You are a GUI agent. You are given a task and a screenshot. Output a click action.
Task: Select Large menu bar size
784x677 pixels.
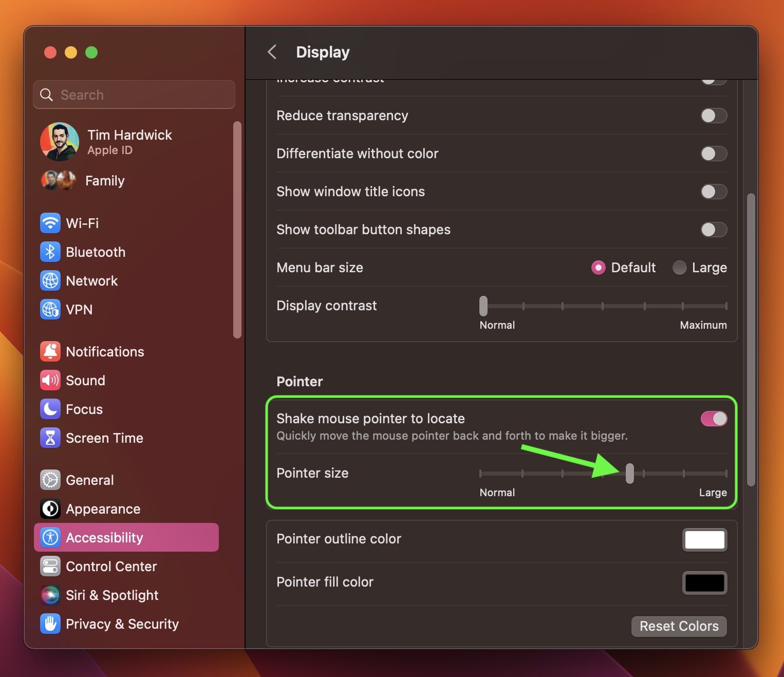(x=679, y=268)
